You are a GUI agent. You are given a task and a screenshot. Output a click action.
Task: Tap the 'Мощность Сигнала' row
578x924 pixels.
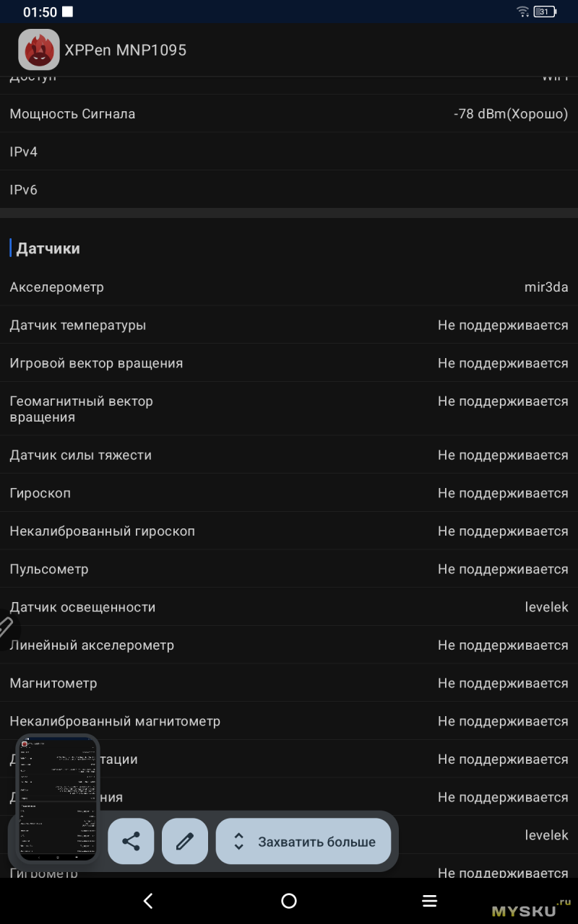click(289, 114)
